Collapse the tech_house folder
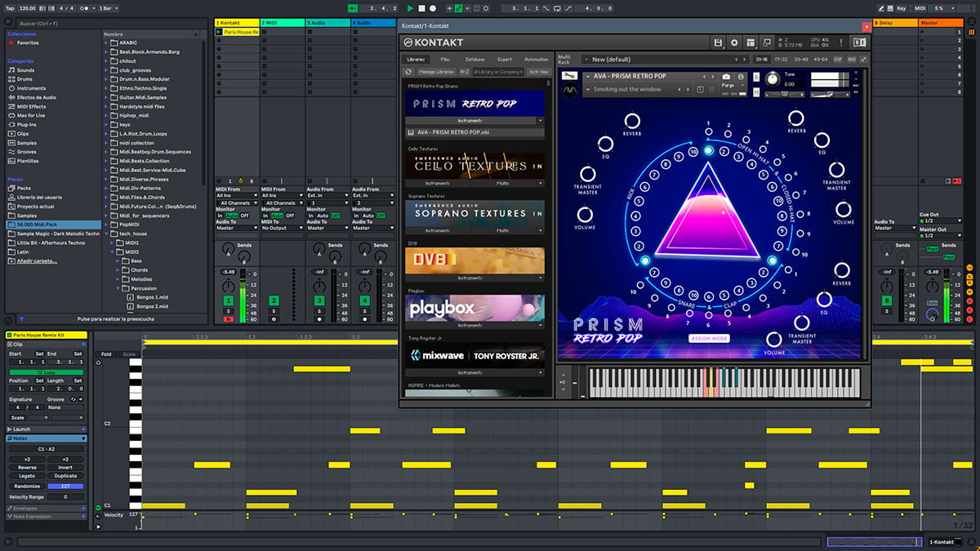The height and width of the screenshot is (551, 980). click(x=107, y=233)
